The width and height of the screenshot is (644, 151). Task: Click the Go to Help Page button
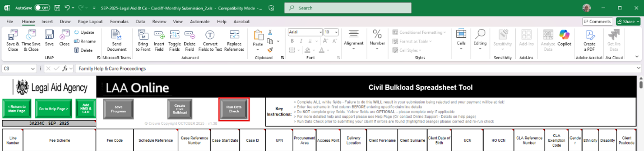pos(54,109)
